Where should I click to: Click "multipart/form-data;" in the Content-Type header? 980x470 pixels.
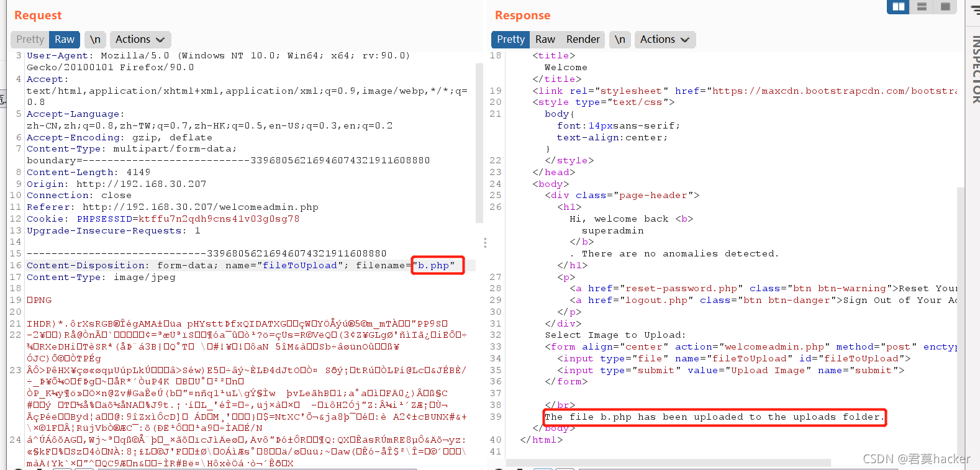(175, 149)
